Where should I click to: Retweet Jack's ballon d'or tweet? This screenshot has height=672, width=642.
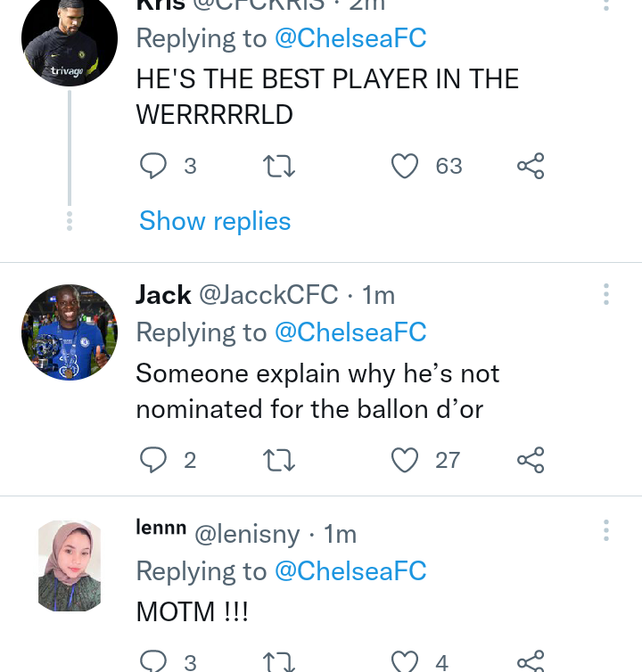point(279,460)
